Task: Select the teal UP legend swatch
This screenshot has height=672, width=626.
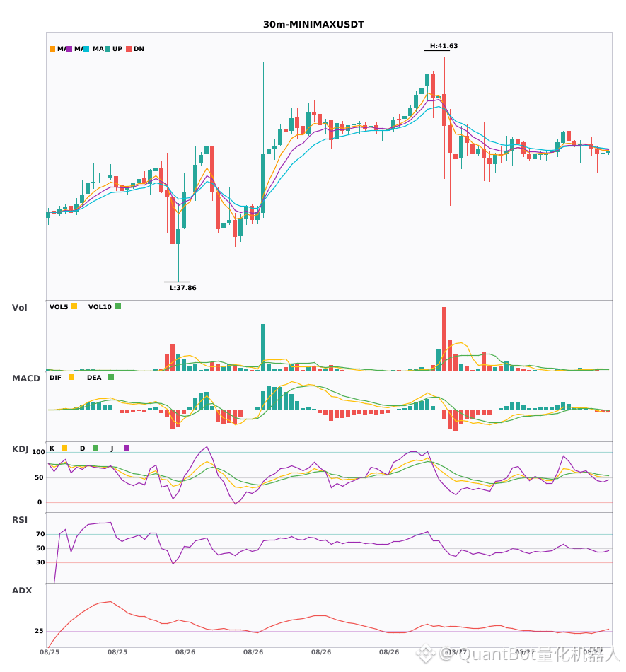Action: click(108, 49)
